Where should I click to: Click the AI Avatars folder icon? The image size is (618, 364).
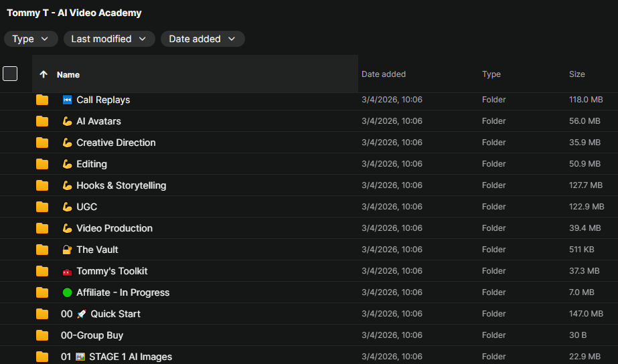(42, 121)
